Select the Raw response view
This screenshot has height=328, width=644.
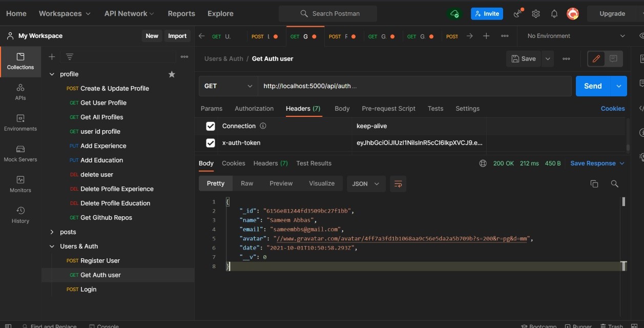247,183
